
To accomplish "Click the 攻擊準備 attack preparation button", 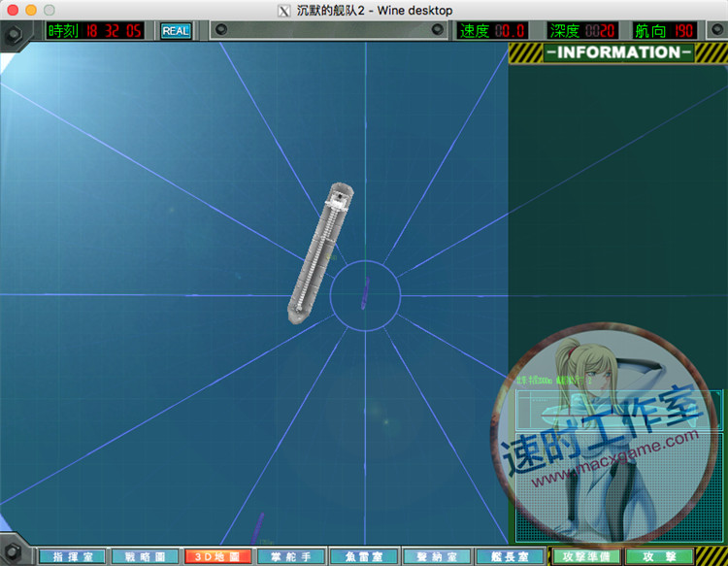I will [586, 556].
